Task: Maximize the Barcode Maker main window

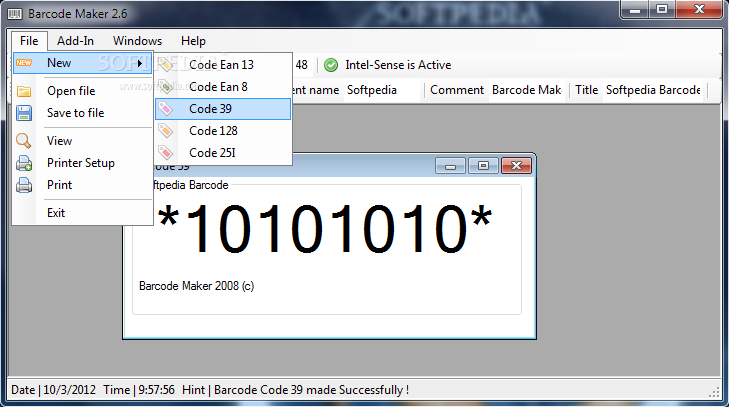Action: pos(662,9)
